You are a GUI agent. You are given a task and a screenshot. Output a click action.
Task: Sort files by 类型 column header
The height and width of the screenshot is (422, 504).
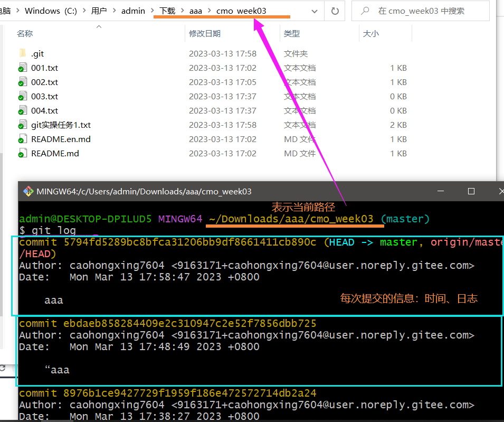click(x=292, y=33)
